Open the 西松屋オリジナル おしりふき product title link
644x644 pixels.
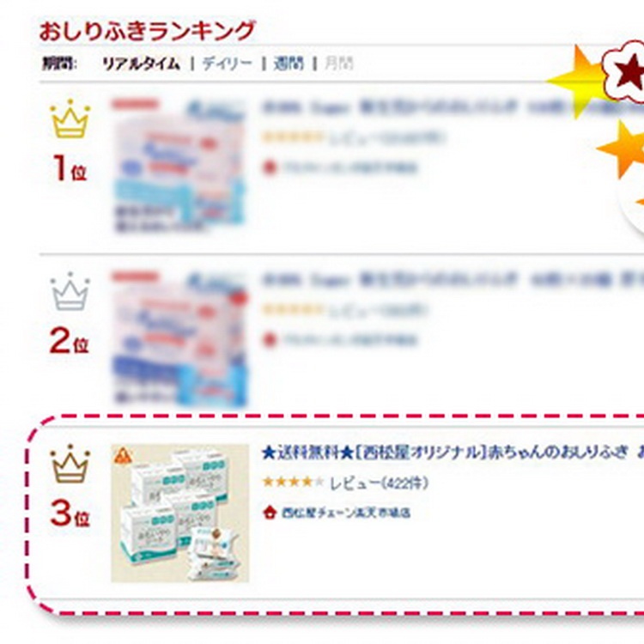tap(453, 453)
